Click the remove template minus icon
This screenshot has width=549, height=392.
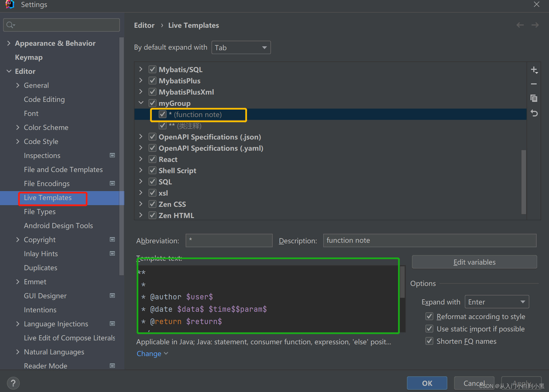(534, 84)
